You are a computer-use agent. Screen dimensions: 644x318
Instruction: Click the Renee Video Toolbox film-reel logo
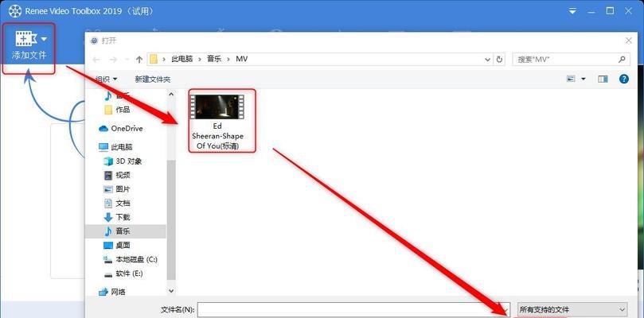15,11
